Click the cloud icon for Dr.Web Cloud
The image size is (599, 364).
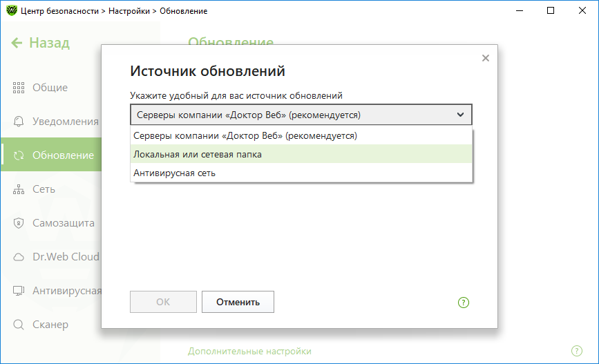click(x=19, y=257)
